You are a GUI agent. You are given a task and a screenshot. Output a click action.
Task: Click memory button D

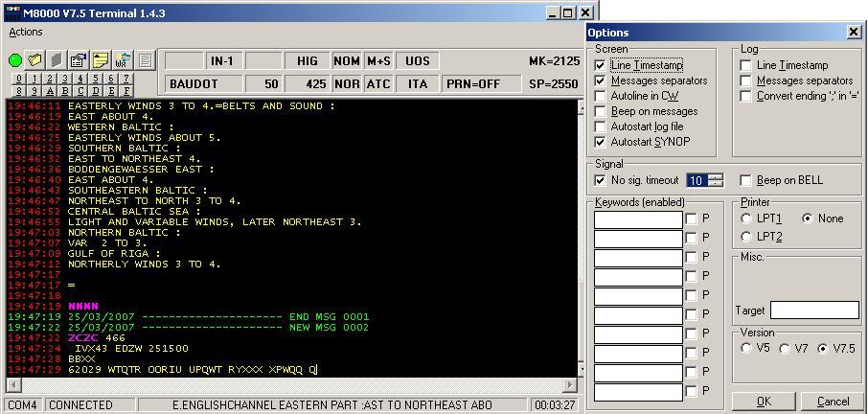point(96,91)
